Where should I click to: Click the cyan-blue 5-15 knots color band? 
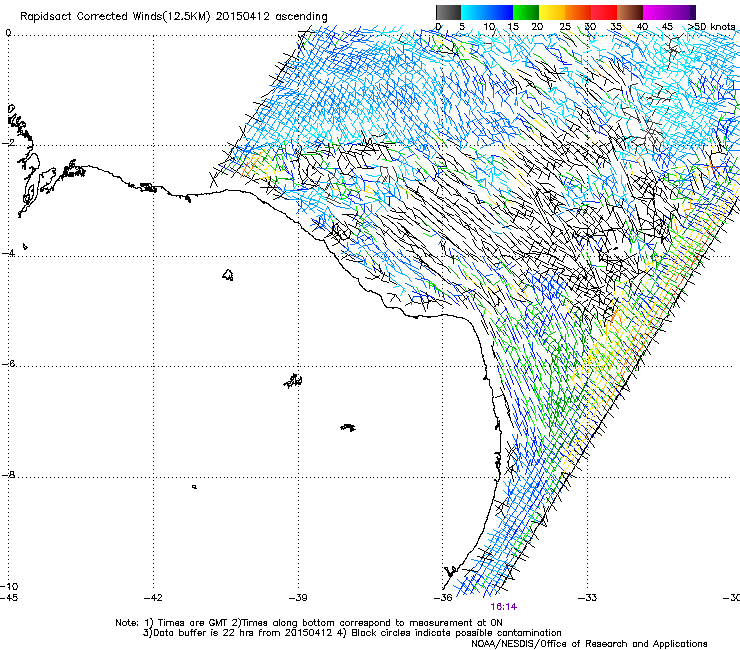click(487, 12)
